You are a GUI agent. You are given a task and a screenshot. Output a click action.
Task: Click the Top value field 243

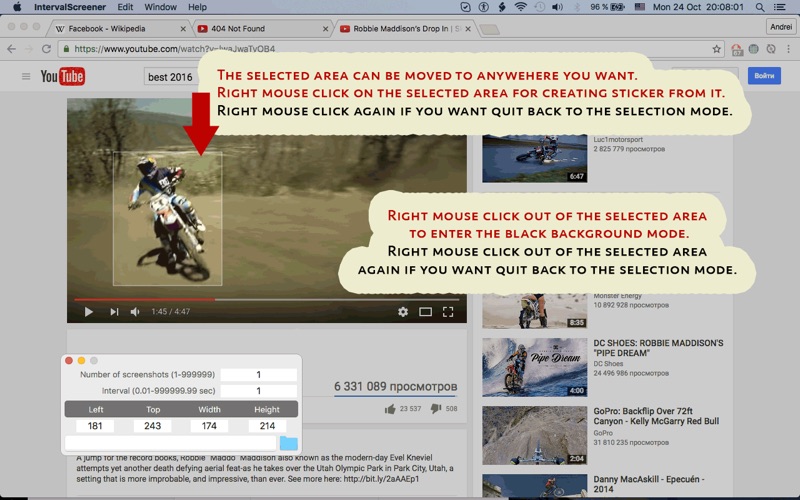click(152, 426)
